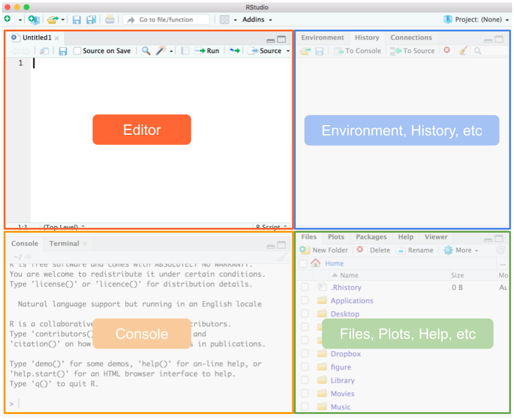
Task: Click the Clear History broom icon
Action: pyautogui.click(x=463, y=50)
